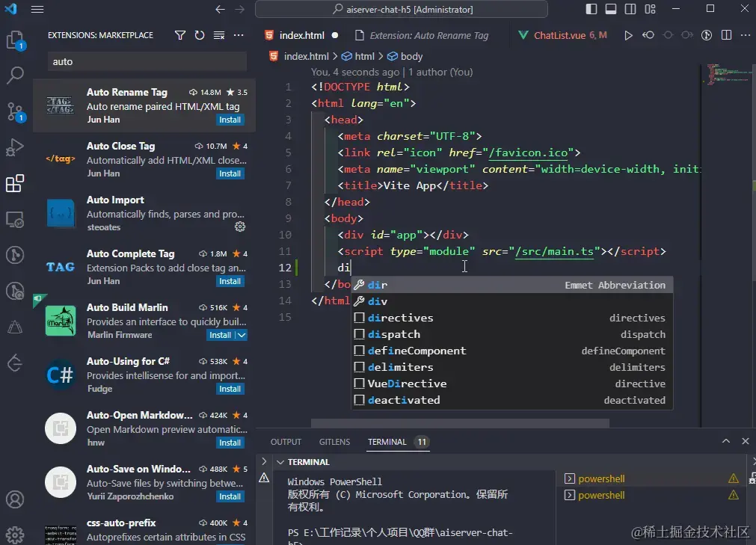Open the Run and Debug view
This screenshot has height=545, width=756.
coord(16,147)
